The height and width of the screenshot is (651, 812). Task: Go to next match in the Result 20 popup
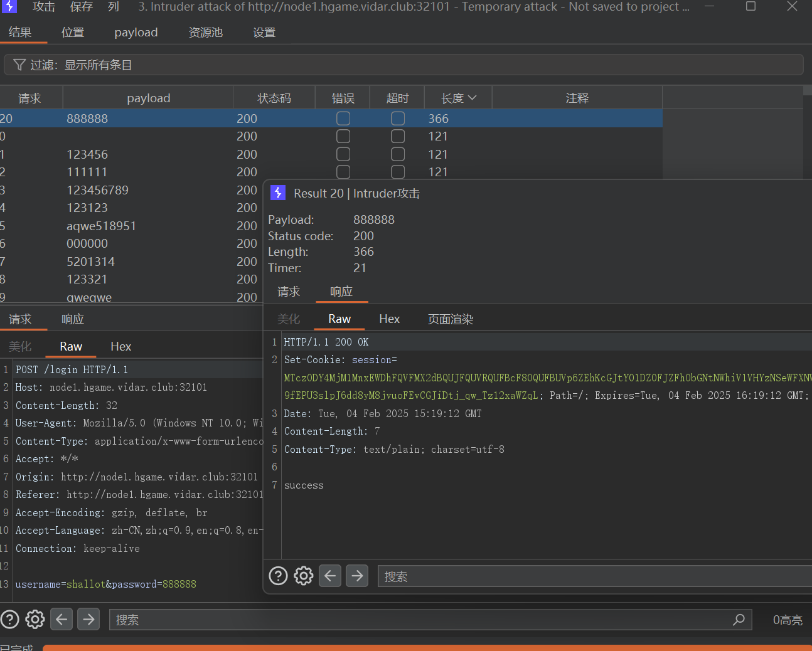(357, 576)
